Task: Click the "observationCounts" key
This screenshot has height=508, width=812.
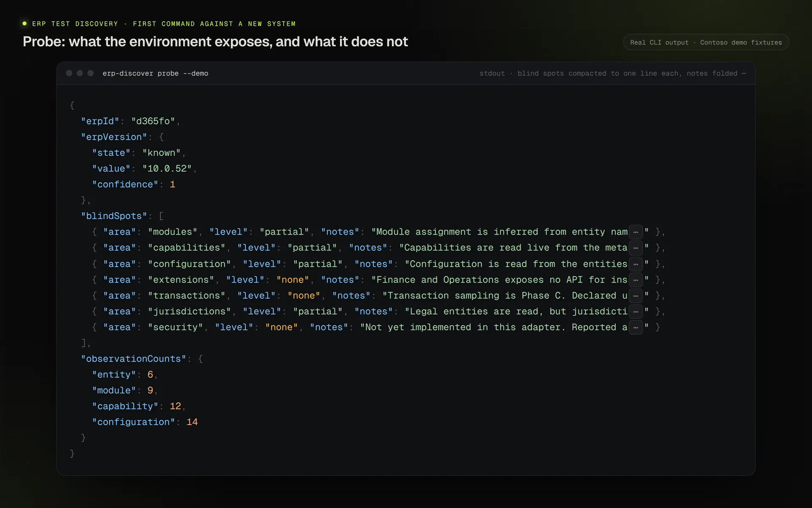Action: (x=134, y=359)
